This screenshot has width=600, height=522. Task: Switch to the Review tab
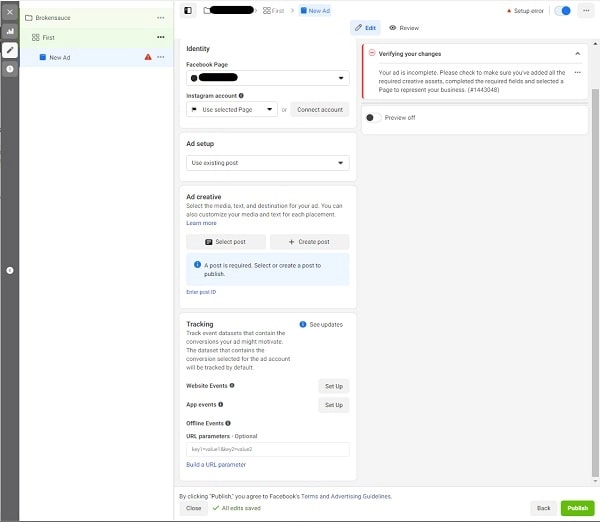[x=404, y=28]
